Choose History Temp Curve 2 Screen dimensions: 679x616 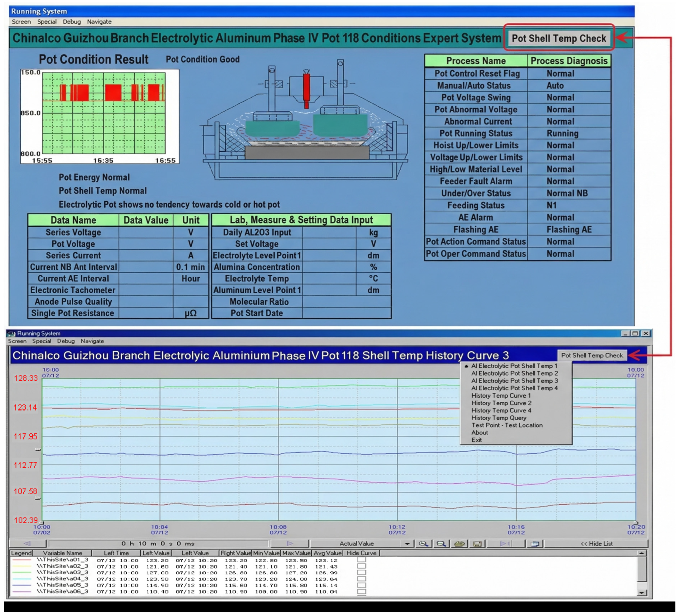[x=501, y=403]
